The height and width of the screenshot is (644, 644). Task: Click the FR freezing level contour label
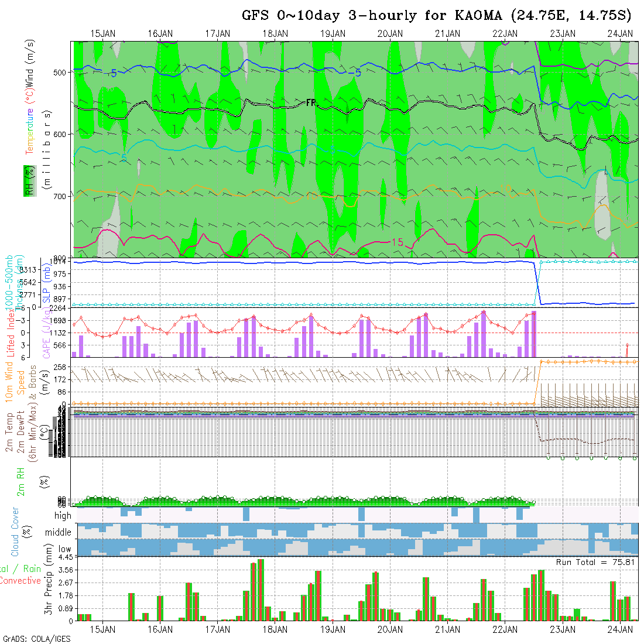[x=311, y=102]
